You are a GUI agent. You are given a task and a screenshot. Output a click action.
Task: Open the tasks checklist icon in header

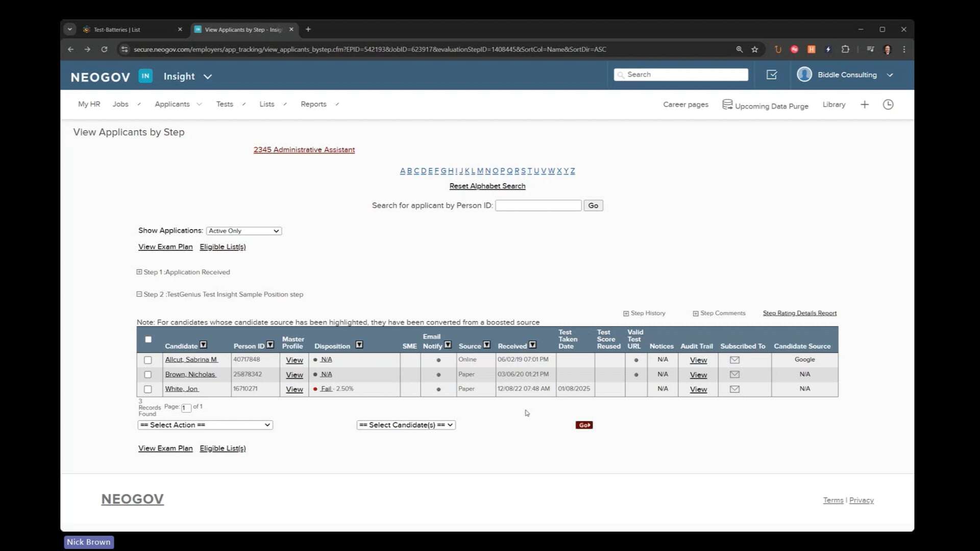[x=772, y=74]
